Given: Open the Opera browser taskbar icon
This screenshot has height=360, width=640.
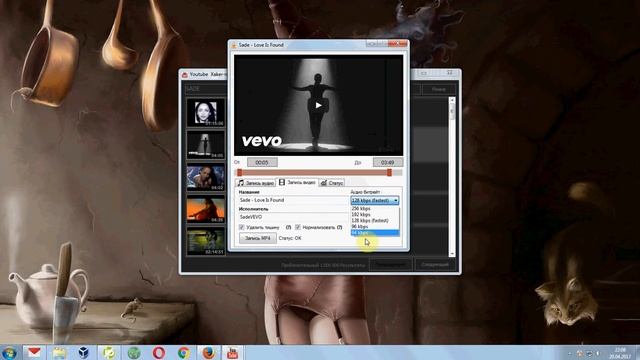Looking at the screenshot, I should (x=159, y=353).
